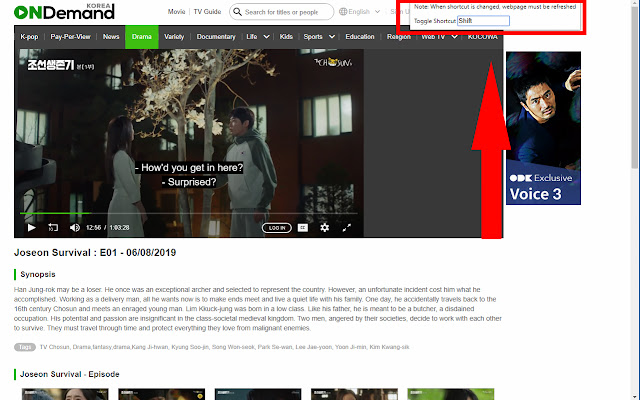Click the Lee Jae-yoon tag

(x=313, y=347)
